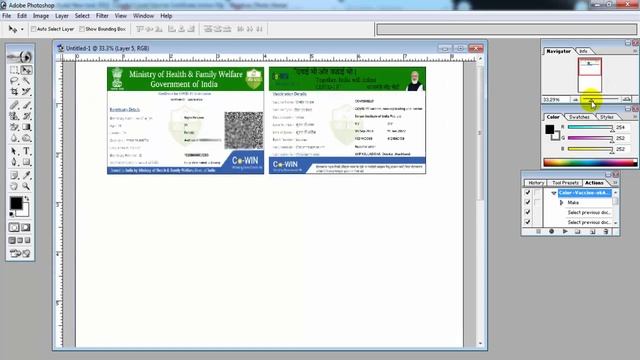
Task: Open the File menu
Action: pyautogui.click(x=7, y=16)
